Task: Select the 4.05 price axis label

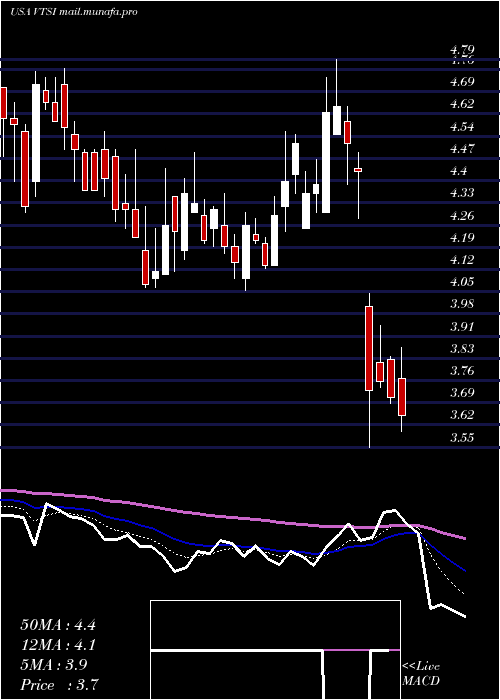Action: pyautogui.click(x=462, y=282)
